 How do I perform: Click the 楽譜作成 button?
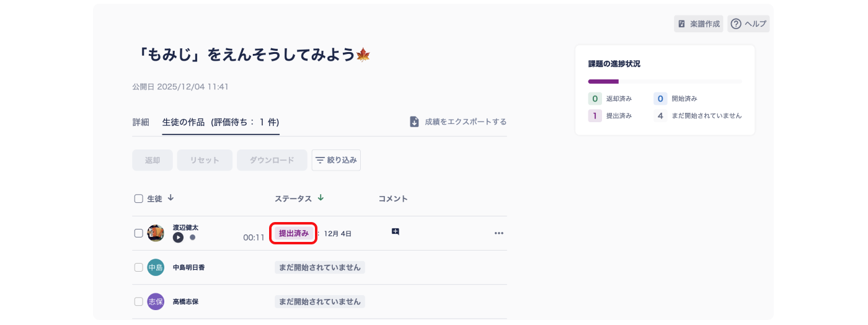pos(699,24)
